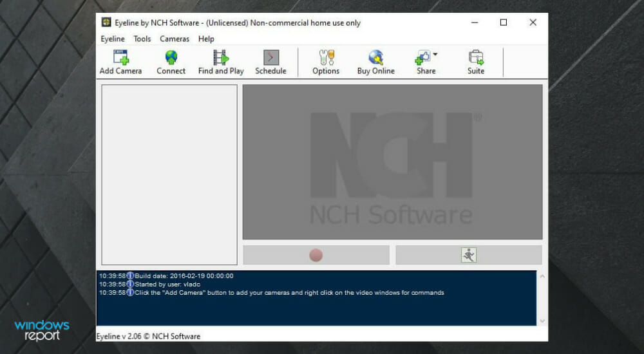The image size is (644, 354).
Task: Open the Schedule tool
Action: (x=270, y=62)
